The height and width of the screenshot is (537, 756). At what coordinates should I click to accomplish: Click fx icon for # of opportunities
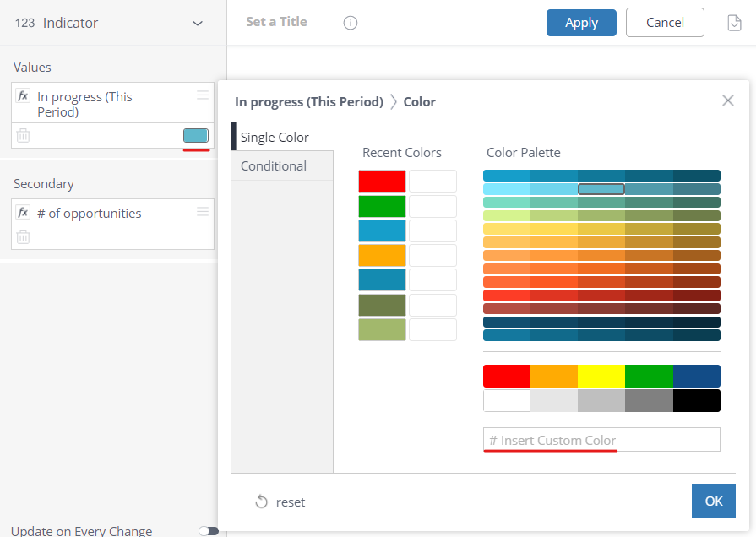pos(24,213)
